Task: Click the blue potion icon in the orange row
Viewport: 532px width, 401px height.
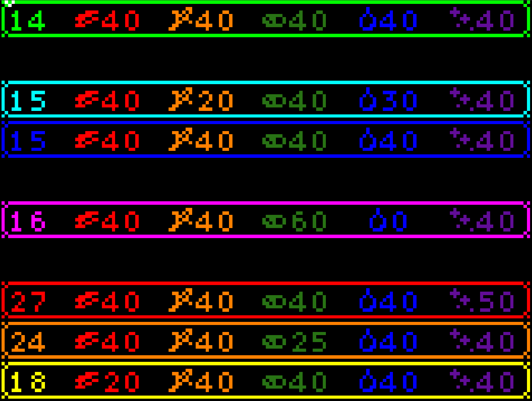Action: click(x=368, y=342)
